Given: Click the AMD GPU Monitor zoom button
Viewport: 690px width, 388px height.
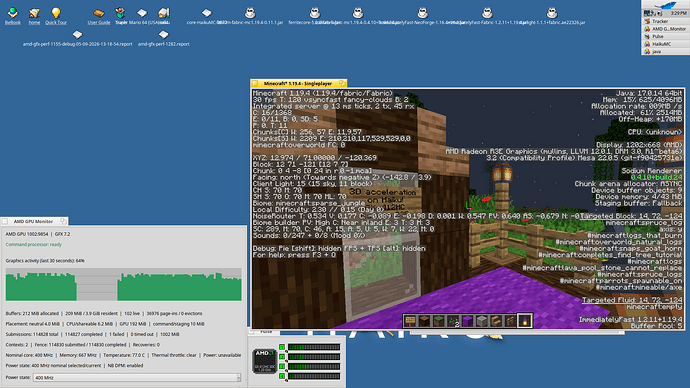Looking at the screenshot, I should pyautogui.click(x=63, y=221).
